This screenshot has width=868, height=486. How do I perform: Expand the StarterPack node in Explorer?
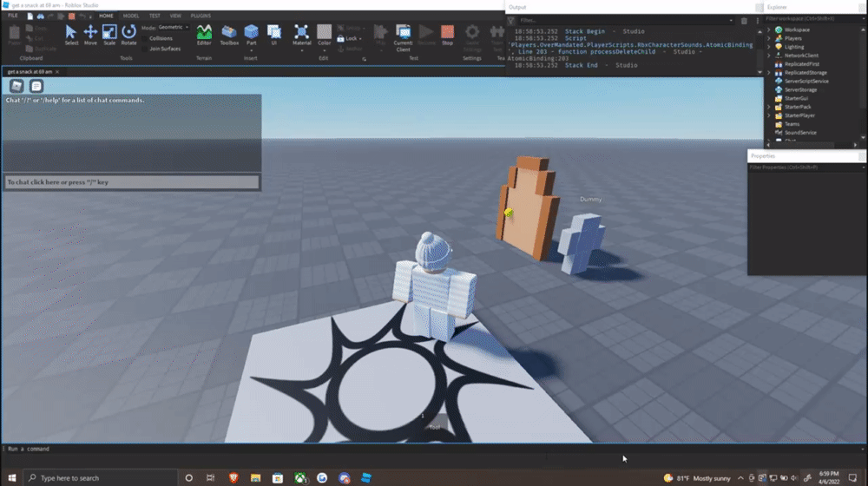769,107
